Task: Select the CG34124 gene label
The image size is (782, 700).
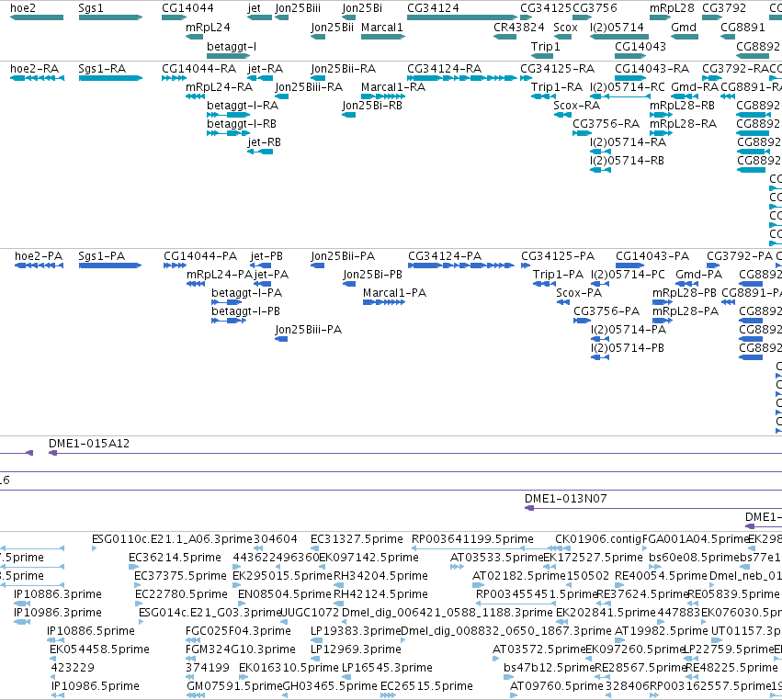Action: (433, 8)
